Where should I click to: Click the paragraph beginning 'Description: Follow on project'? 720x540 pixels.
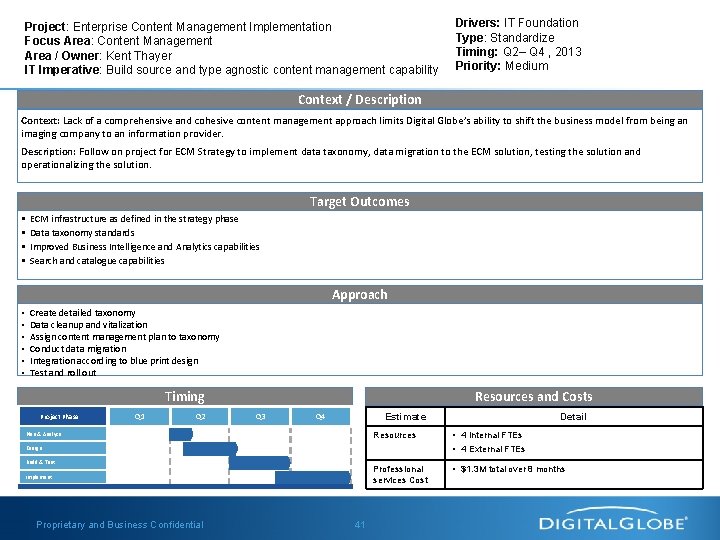[x=331, y=158]
